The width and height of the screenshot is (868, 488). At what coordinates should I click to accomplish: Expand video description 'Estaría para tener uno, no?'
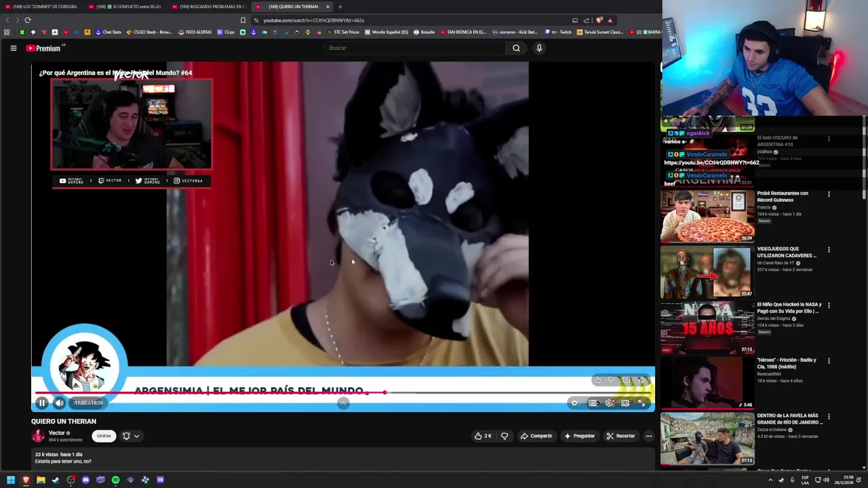(63, 462)
